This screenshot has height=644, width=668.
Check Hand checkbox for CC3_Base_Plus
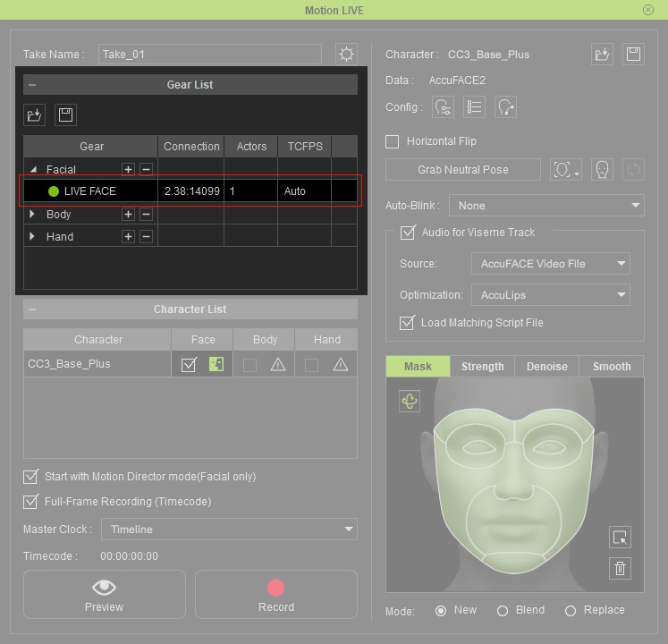(311, 365)
